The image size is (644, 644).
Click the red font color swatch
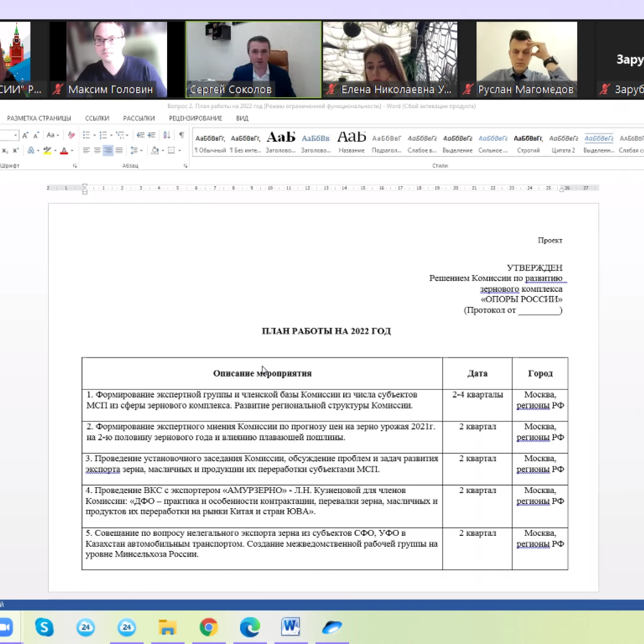click(64, 150)
